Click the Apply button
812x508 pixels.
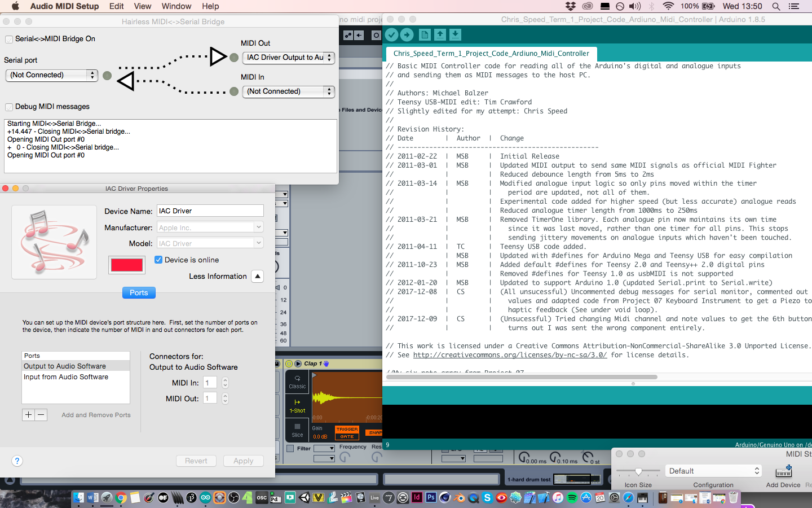click(244, 461)
